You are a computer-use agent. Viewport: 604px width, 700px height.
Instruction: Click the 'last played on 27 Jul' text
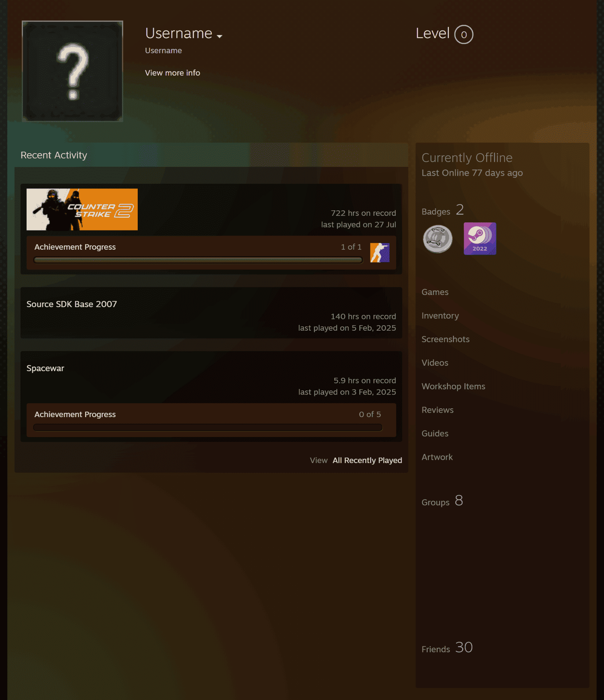coord(358,225)
